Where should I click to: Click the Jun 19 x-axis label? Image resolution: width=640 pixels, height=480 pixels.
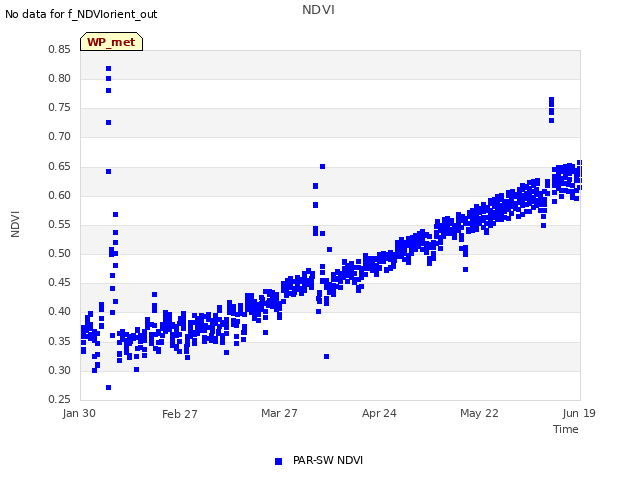click(x=579, y=413)
